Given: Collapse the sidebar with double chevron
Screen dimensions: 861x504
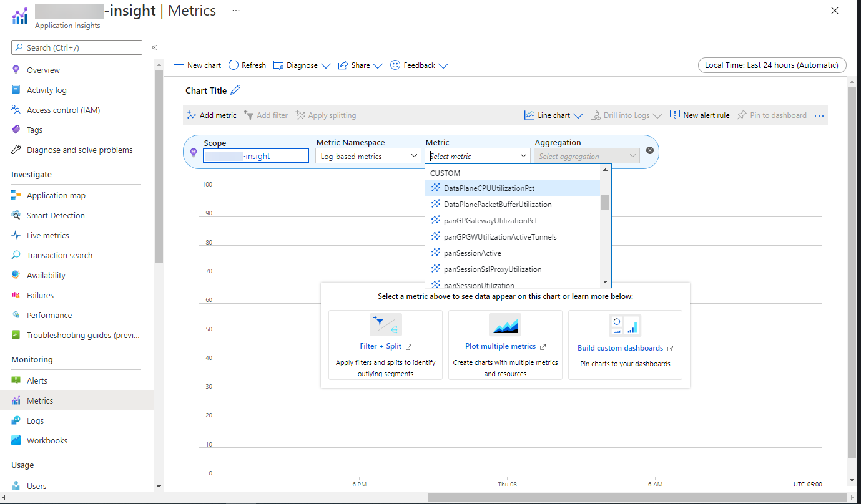Looking at the screenshot, I should [154, 47].
